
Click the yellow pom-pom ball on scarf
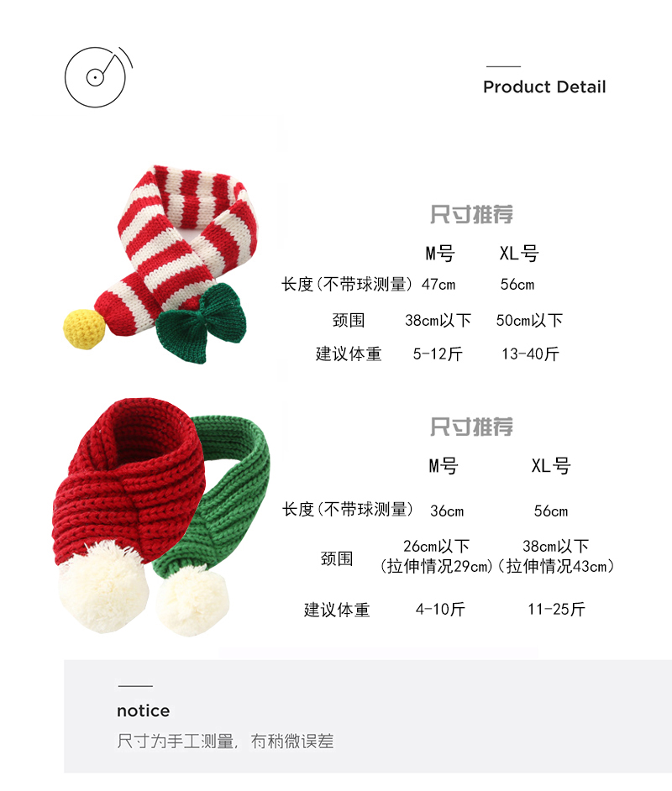point(84,329)
